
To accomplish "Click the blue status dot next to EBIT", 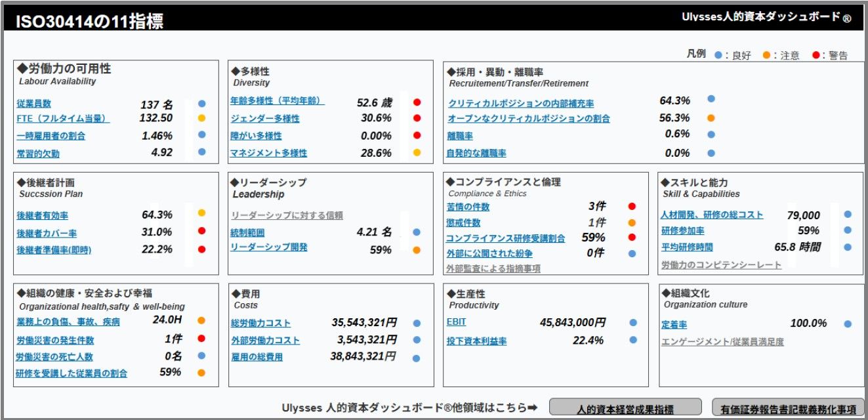I will tap(632, 323).
